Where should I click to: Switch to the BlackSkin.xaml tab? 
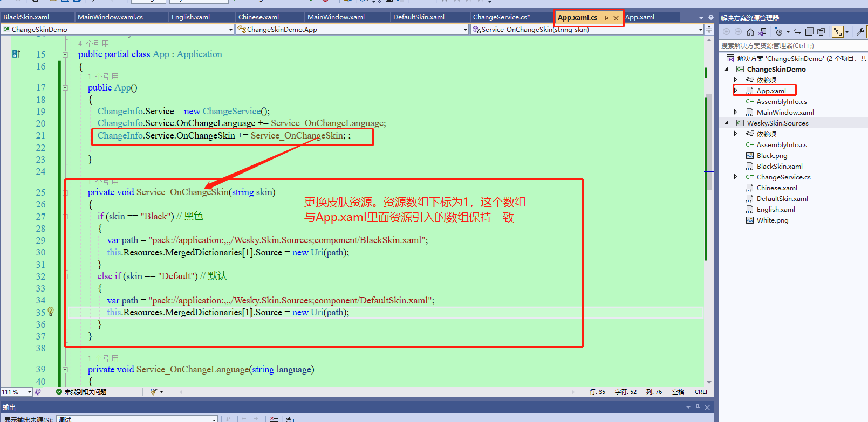pyautogui.click(x=37, y=17)
